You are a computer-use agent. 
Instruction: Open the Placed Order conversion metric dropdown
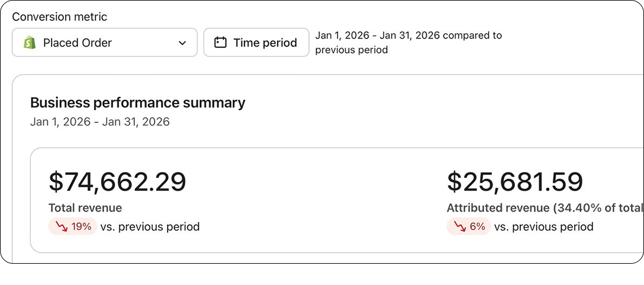[105, 42]
